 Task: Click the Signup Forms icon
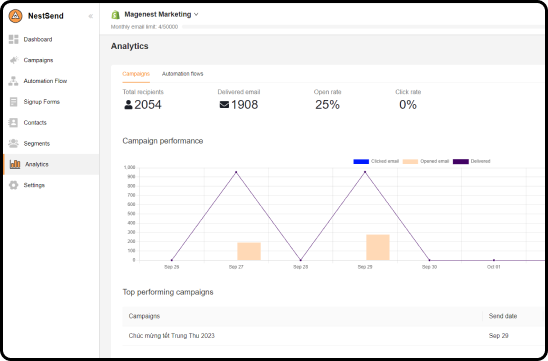pos(13,102)
